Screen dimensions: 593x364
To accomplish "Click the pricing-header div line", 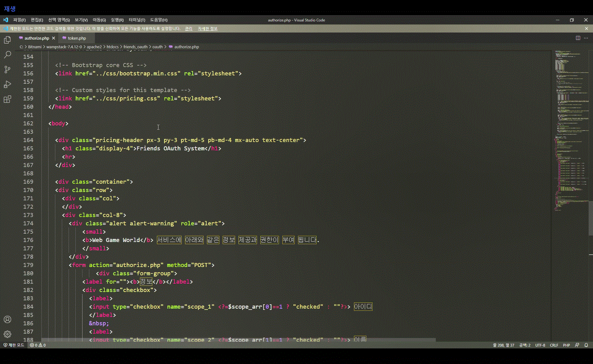I will (180, 140).
